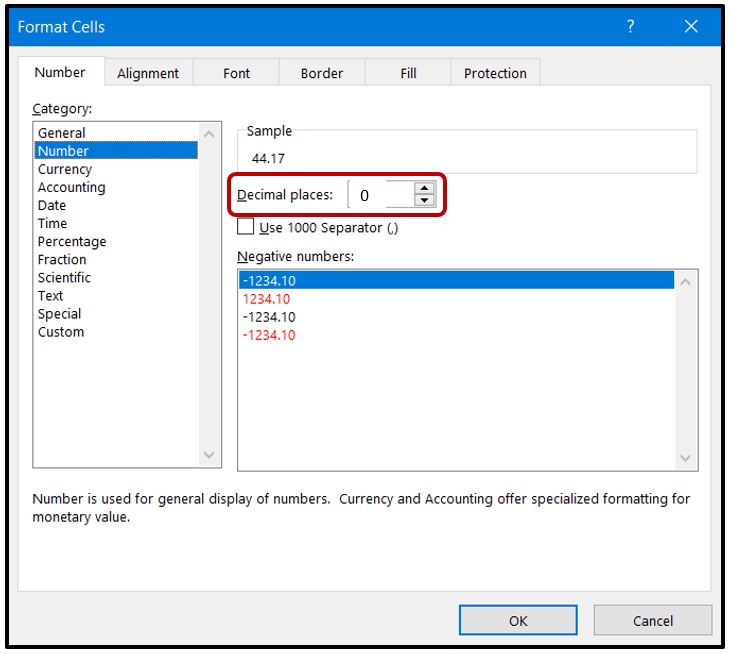Increase decimal places with up arrow

[425, 188]
